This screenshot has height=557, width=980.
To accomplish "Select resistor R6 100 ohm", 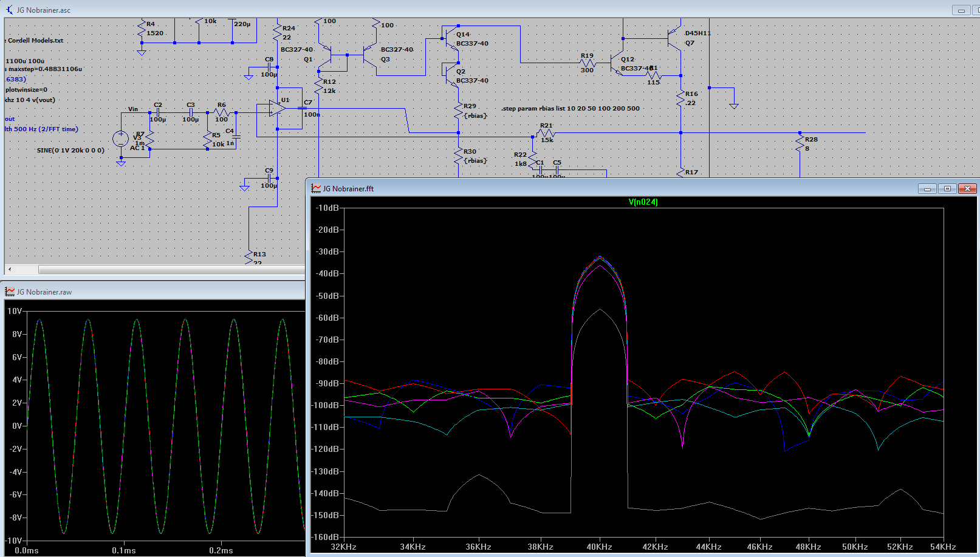I will [x=222, y=112].
